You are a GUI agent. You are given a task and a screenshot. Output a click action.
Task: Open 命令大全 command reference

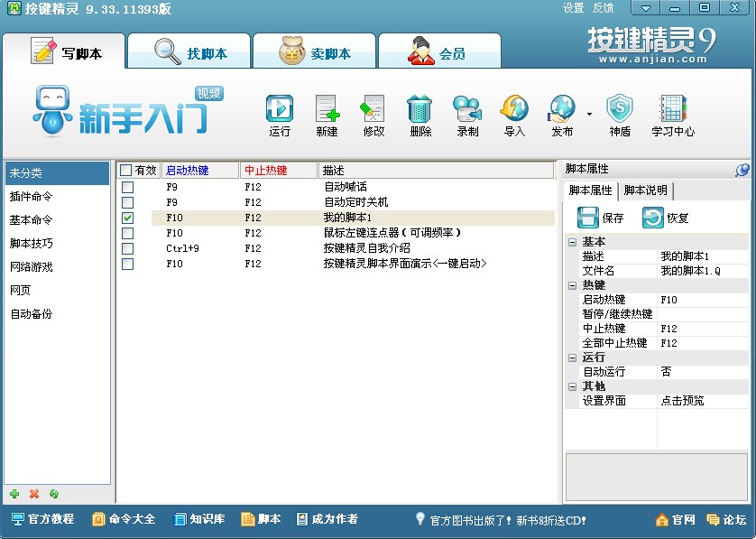124,519
